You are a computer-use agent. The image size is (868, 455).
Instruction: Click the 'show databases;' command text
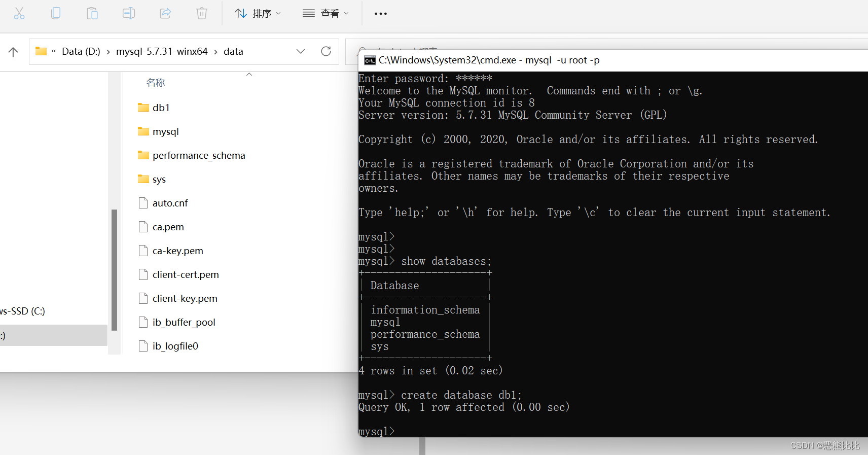click(x=446, y=261)
